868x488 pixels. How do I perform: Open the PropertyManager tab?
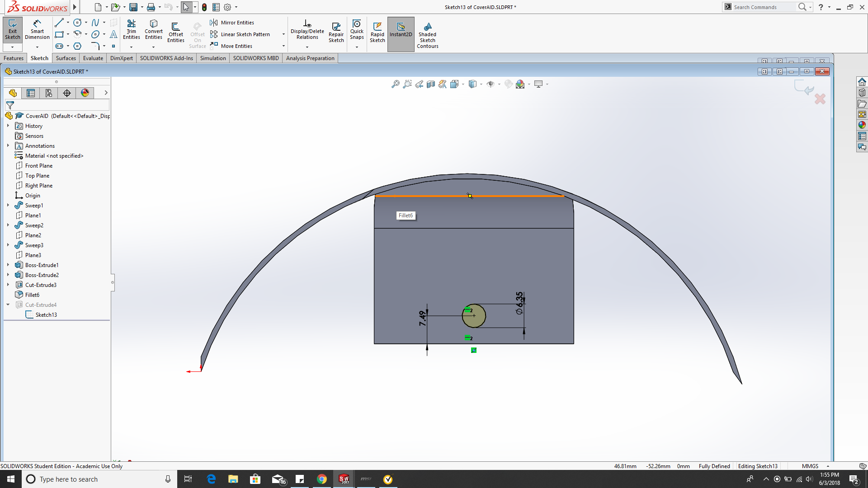point(31,93)
